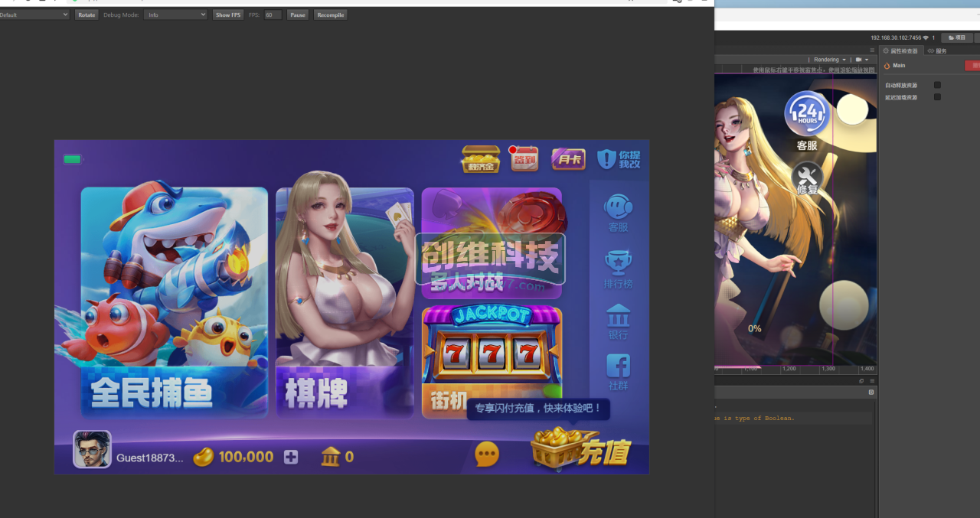
Task: Expand the Rendering dropdown in scene toolbar
Action: coord(830,60)
